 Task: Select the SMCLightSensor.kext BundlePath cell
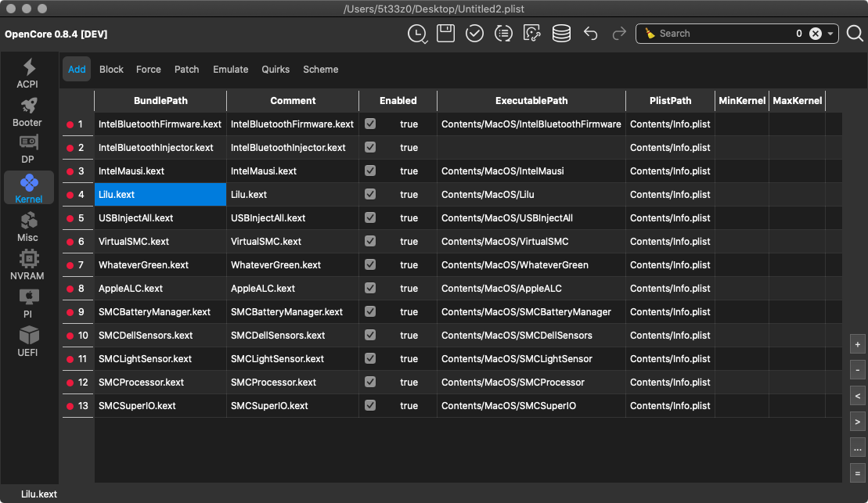click(160, 358)
